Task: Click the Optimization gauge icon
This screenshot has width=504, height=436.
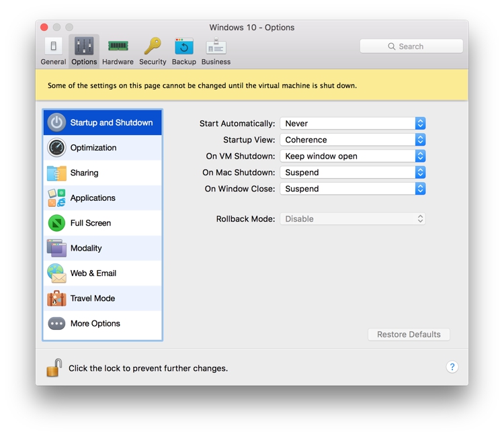Action: click(x=56, y=148)
